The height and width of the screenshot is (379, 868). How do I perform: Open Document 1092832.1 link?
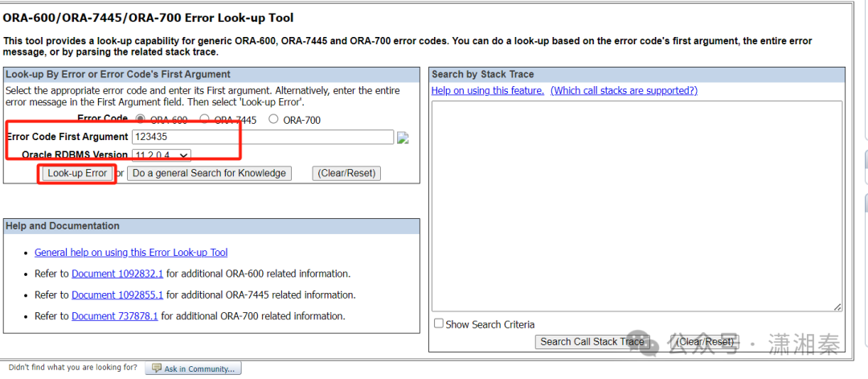coord(117,274)
